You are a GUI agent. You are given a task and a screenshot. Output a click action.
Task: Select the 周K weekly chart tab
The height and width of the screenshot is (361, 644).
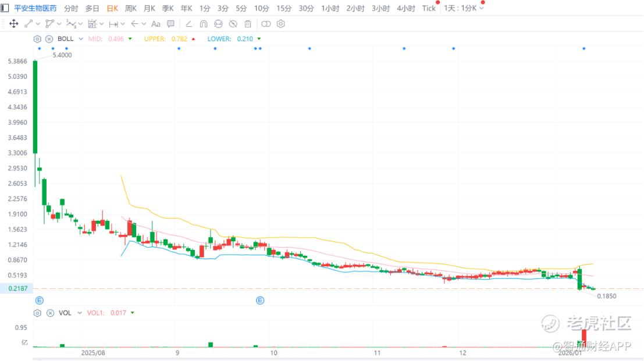[131, 8]
